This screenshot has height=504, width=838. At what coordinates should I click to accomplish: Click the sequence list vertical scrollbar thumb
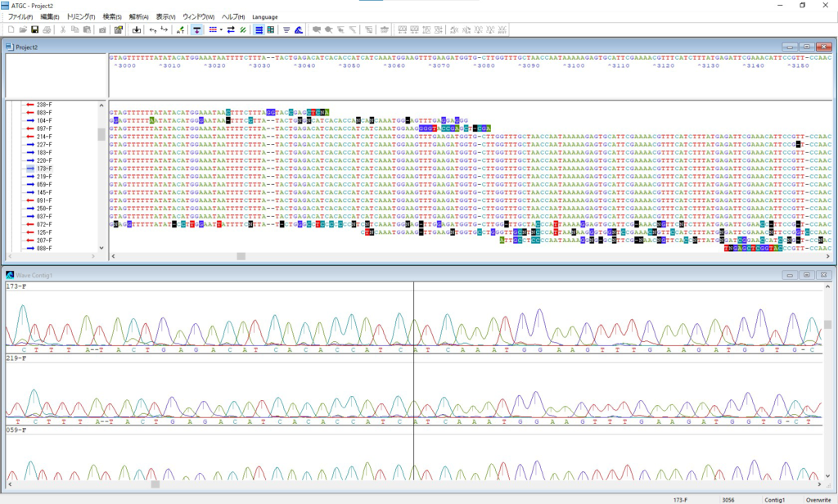pos(101,134)
